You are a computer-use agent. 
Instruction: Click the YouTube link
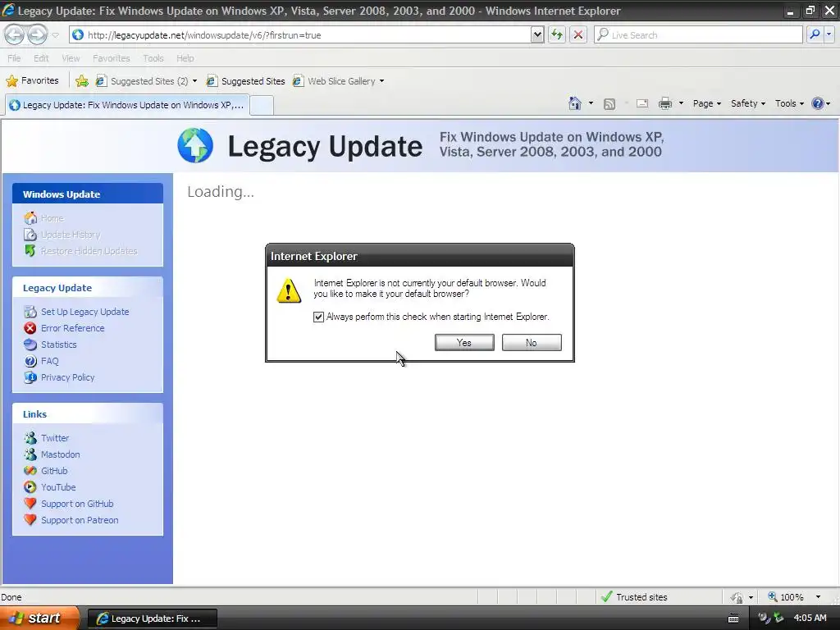[58, 487]
